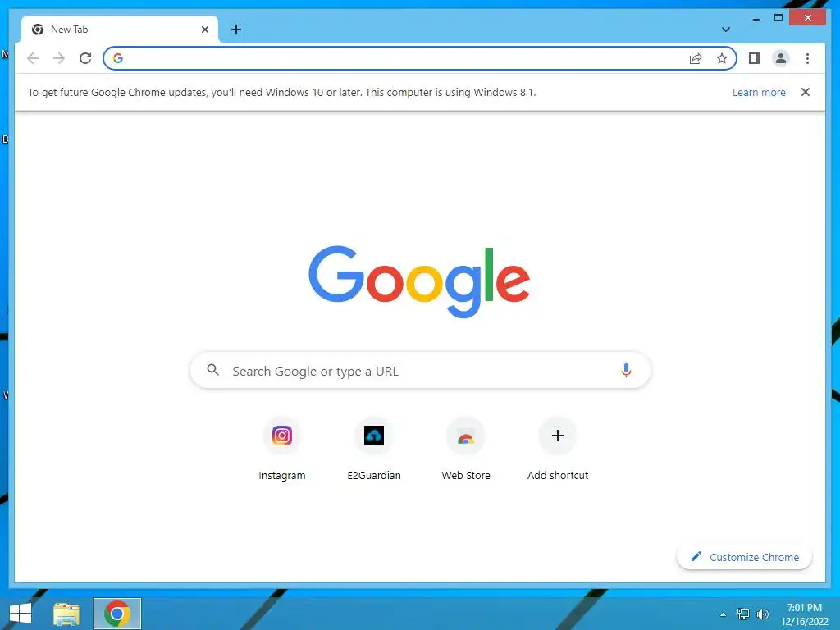Open the Windows Start menu
This screenshot has width=840, height=630.
pos(21,614)
